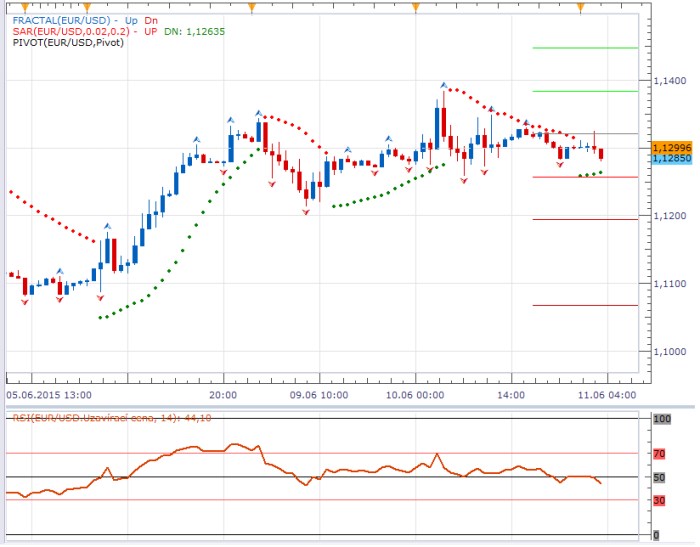This screenshot has height=547, width=700.
Task: Click the RSI 70 overbought level label
Action: tap(660, 453)
